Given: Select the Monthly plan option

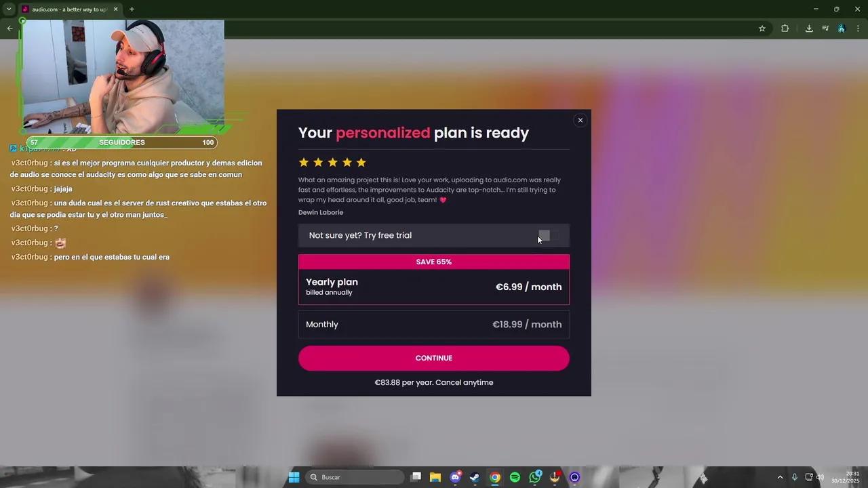Looking at the screenshot, I should click(434, 324).
